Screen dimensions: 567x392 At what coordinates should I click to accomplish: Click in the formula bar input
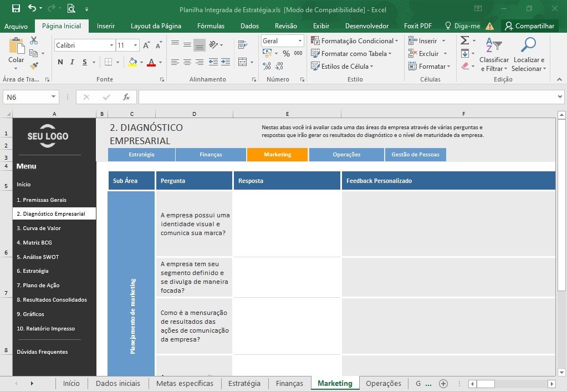(347, 97)
